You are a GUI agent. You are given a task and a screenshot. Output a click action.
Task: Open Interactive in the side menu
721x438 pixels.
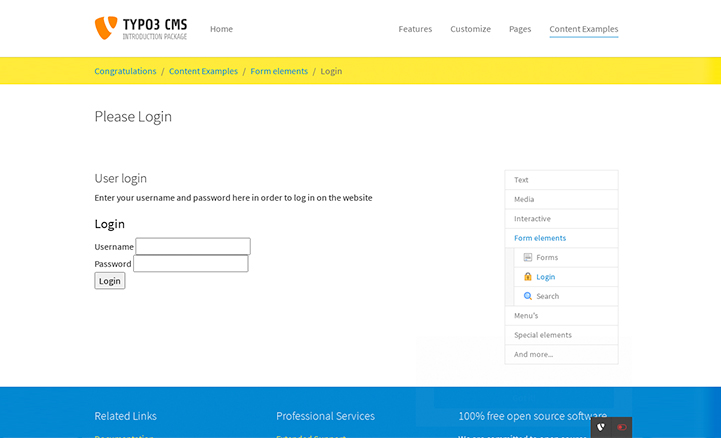point(561,219)
